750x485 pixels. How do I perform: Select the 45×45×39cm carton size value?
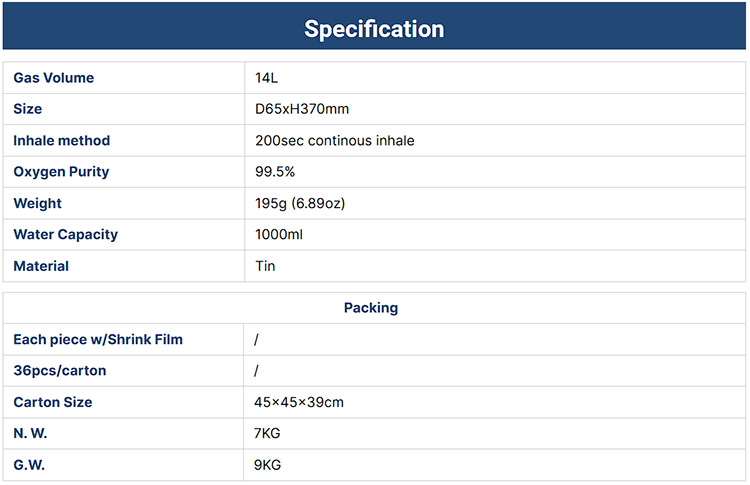click(x=300, y=402)
